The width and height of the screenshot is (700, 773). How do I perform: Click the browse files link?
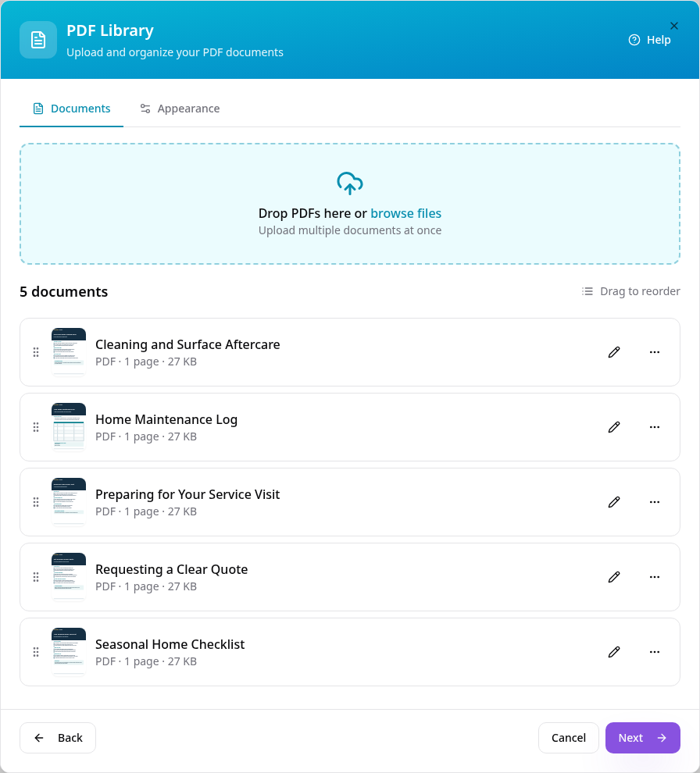[406, 213]
